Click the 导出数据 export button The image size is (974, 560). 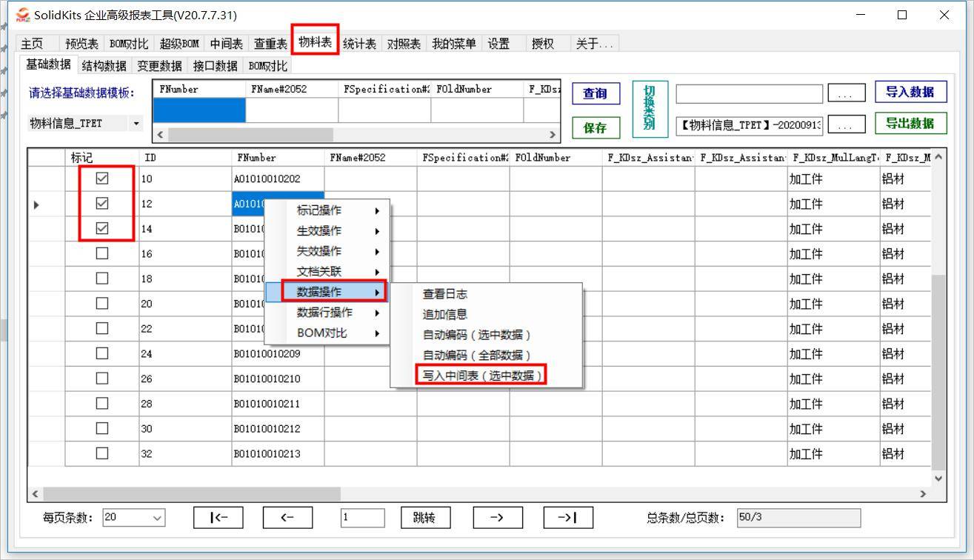click(x=910, y=123)
